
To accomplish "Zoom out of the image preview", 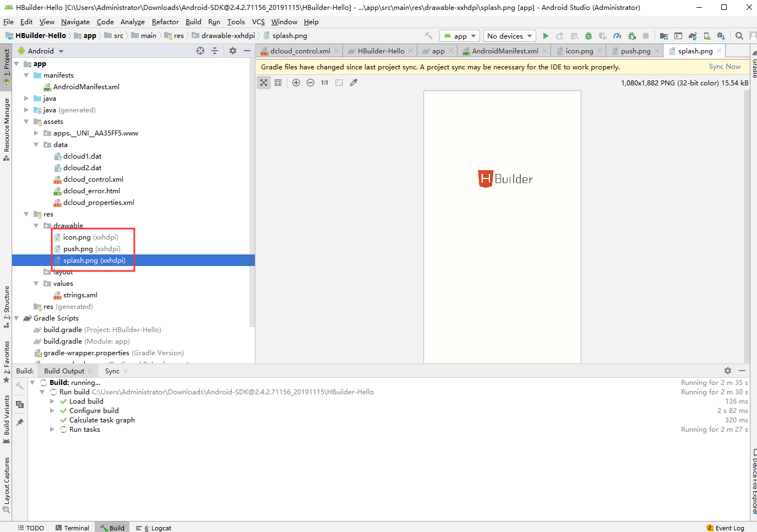I will (x=311, y=83).
